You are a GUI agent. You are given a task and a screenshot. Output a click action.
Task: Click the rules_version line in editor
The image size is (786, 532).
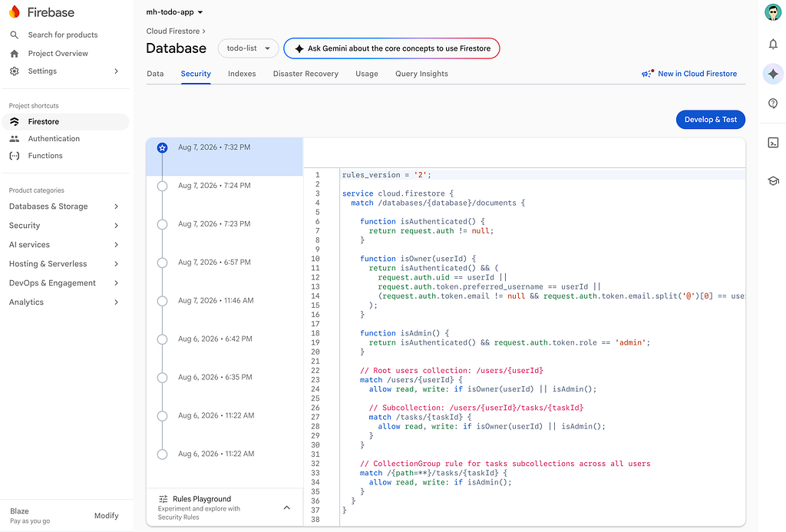[387, 175]
